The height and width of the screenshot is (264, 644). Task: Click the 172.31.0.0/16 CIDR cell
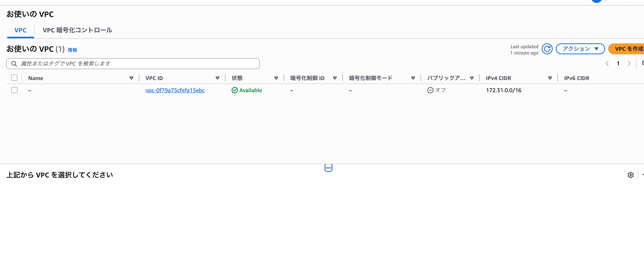[504, 90]
